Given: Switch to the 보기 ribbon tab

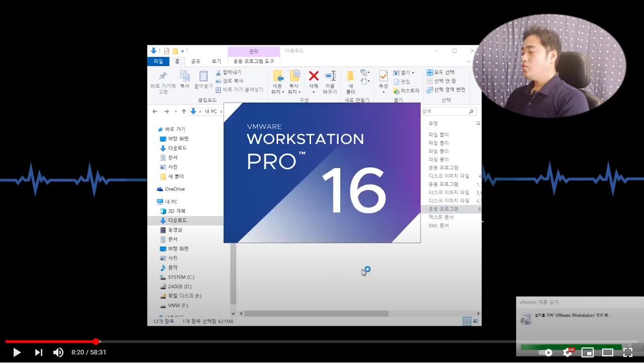Looking at the screenshot, I should (217, 61).
